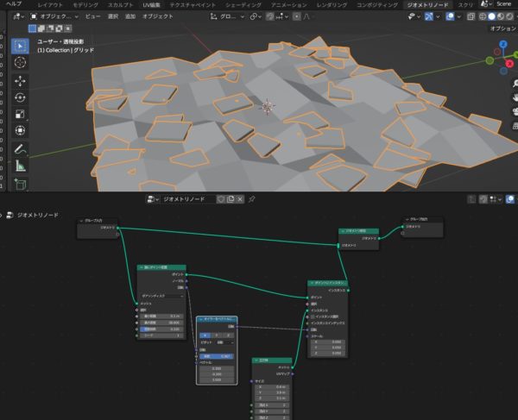
Task: Expand the ポアソンディスク distribution method dropdown
Action: click(163, 295)
